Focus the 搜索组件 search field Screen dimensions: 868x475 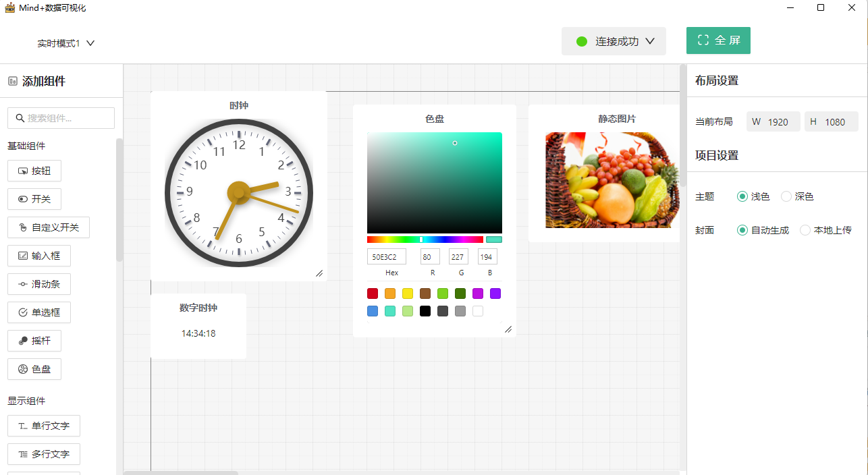pyautogui.click(x=61, y=118)
